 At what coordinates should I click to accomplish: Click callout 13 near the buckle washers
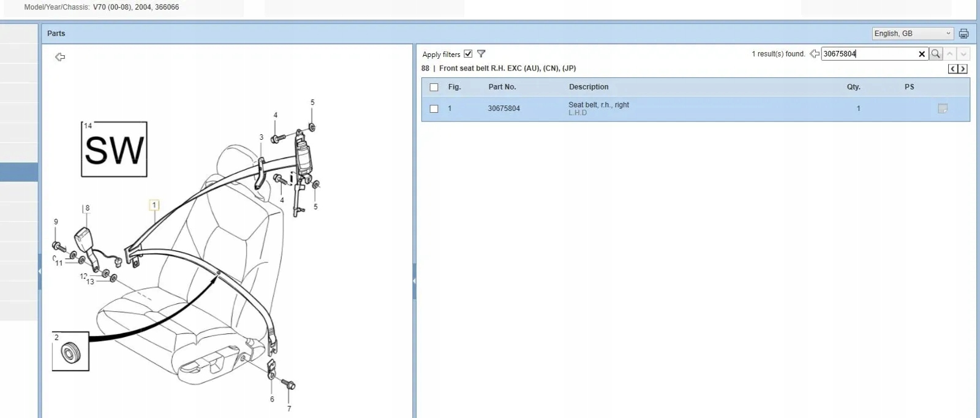click(90, 282)
